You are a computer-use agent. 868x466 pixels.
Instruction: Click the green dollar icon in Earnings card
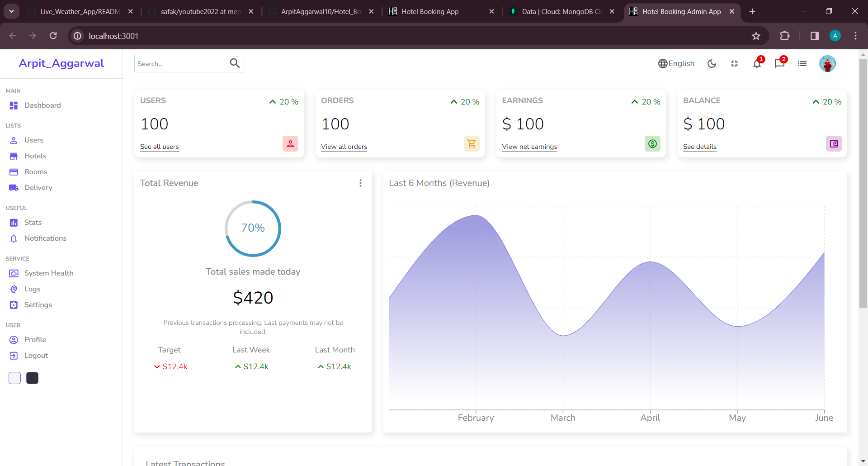point(652,143)
